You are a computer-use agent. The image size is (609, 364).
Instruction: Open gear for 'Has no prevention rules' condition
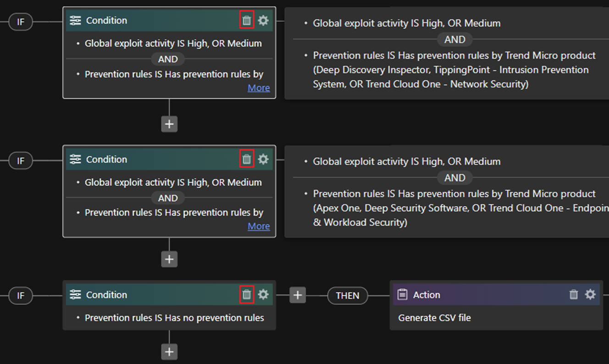pyautogui.click(x=263, y=294)
